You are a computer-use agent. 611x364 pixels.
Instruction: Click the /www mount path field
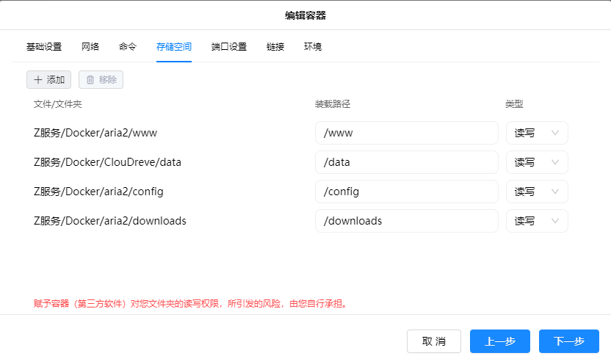[x=407, y=133]
